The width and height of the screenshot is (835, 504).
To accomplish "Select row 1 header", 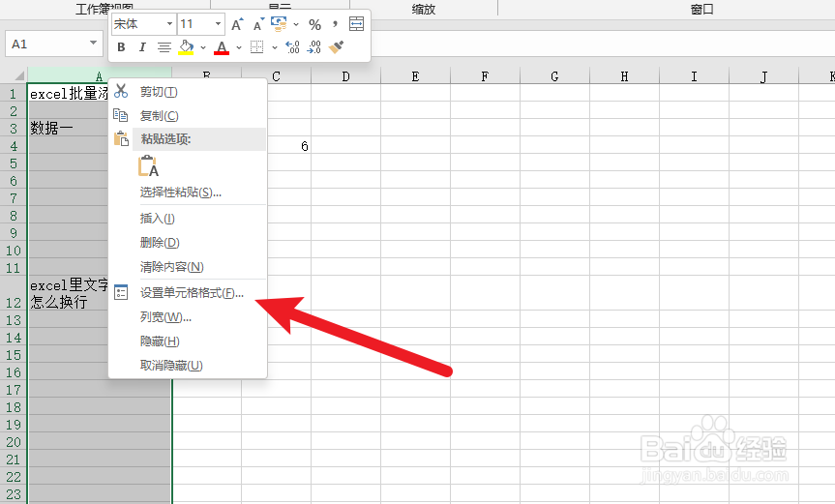I will (x=14, y=94).
